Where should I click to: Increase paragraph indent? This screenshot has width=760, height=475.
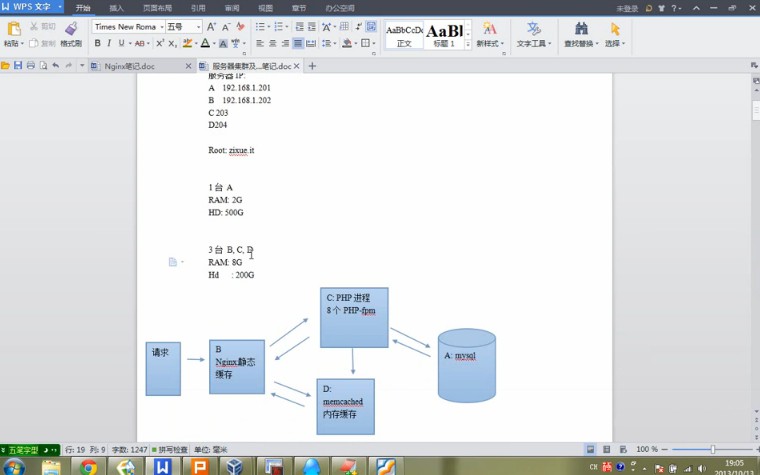click(312, 27)
